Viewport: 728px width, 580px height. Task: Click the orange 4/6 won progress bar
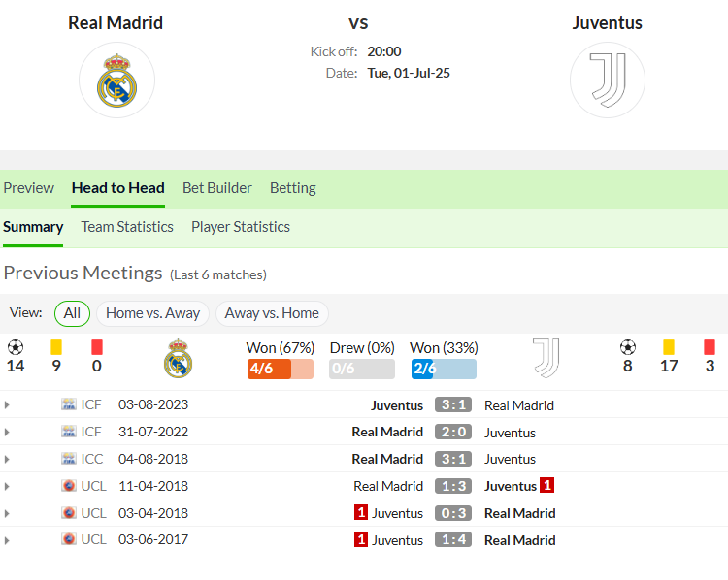coord(280,369)
